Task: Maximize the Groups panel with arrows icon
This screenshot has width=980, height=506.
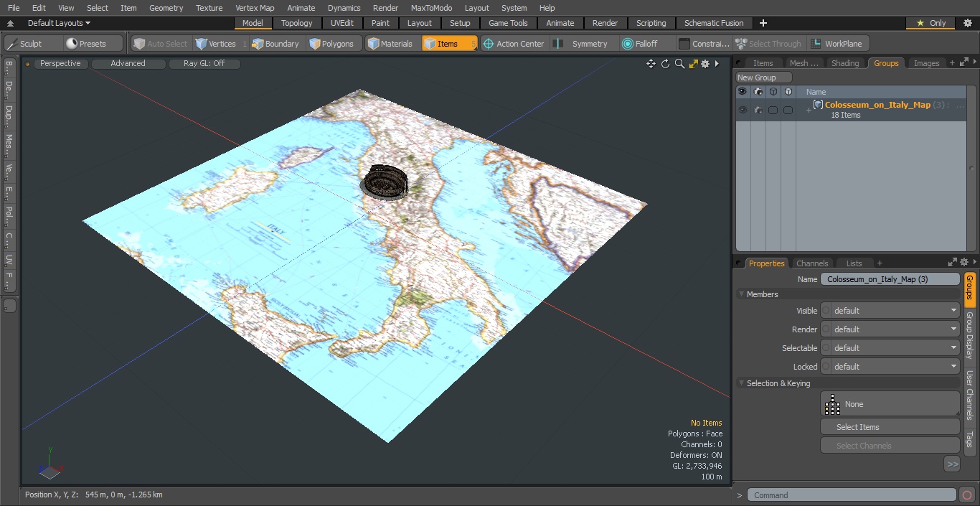Action: pyautogui.click(x=963, y=63)
